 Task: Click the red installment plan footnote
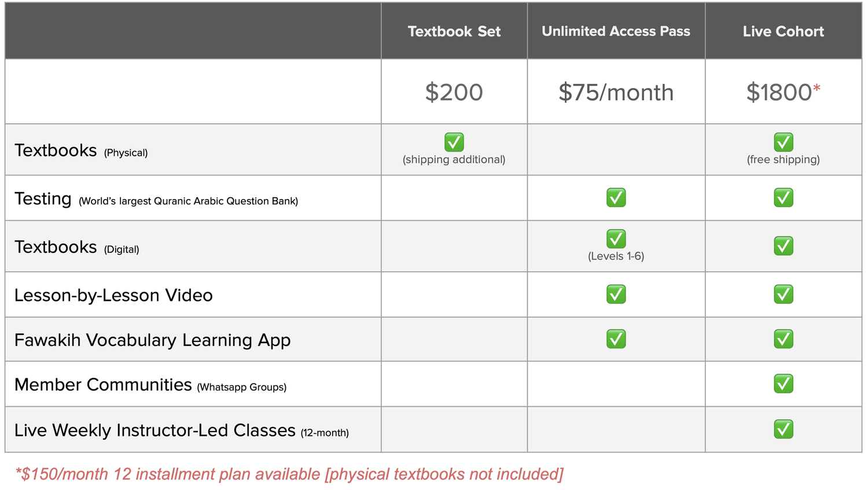(289, 474)
